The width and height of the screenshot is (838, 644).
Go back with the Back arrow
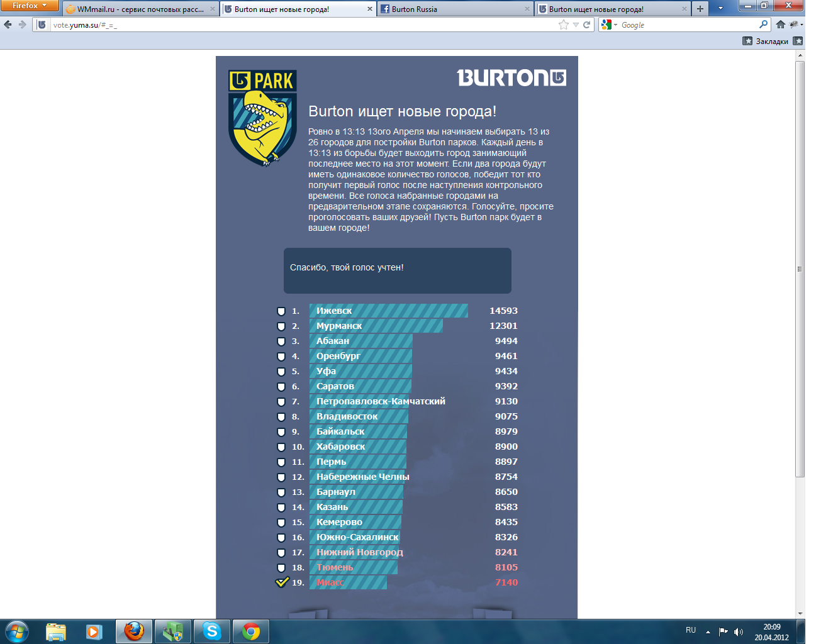click(8, 25)
